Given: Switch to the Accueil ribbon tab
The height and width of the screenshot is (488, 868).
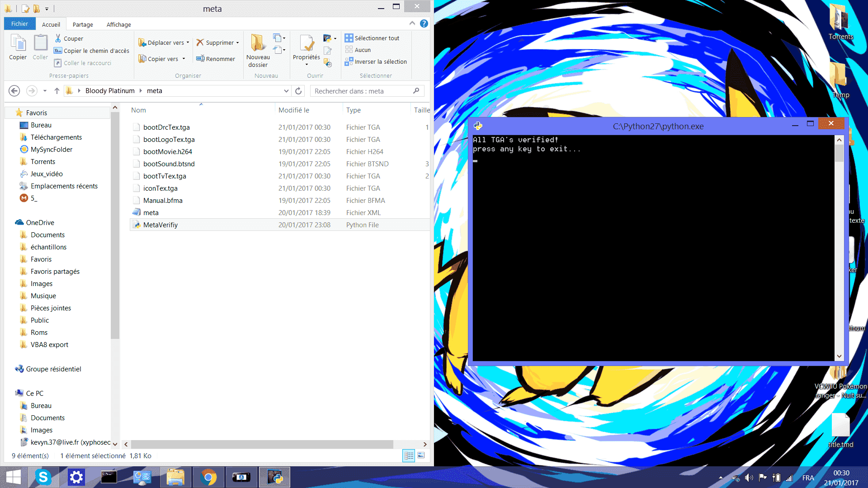Looking at the screenshot, I should point(51,24).
